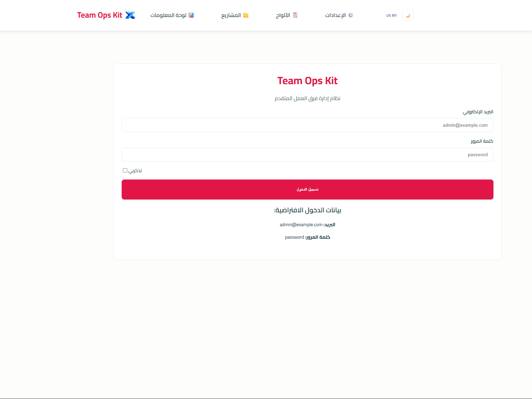Image resolution: width=532 pixels, height=399 pixels.
Task: Click the default admin@example.com credential text
Action: click(x=301, y=225)
